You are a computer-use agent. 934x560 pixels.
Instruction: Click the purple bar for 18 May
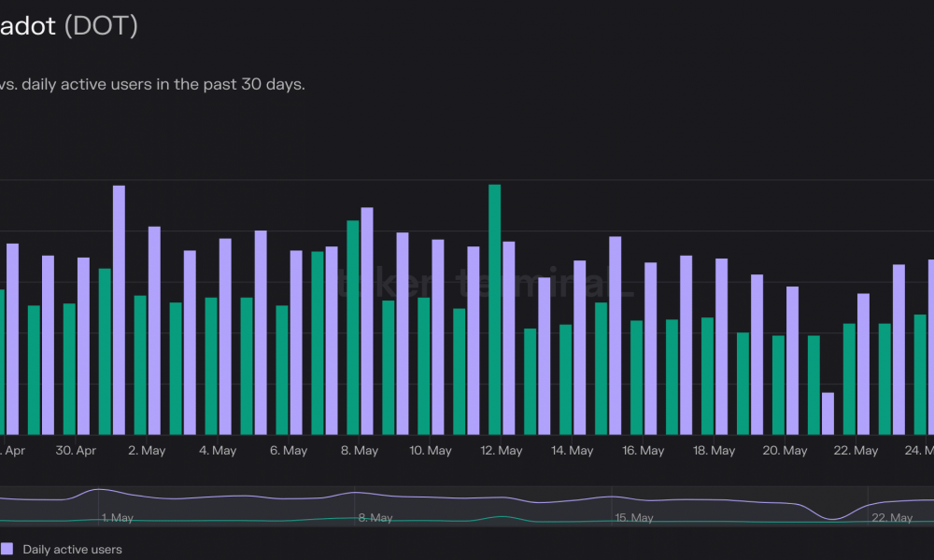(x=721, y=346)
